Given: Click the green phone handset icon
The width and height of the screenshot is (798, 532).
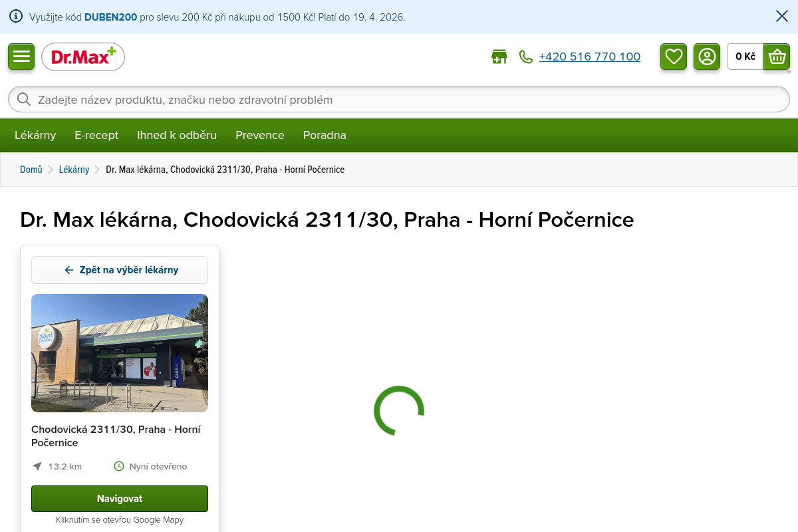Looking at the screenshot, I should tap(526, 57).
